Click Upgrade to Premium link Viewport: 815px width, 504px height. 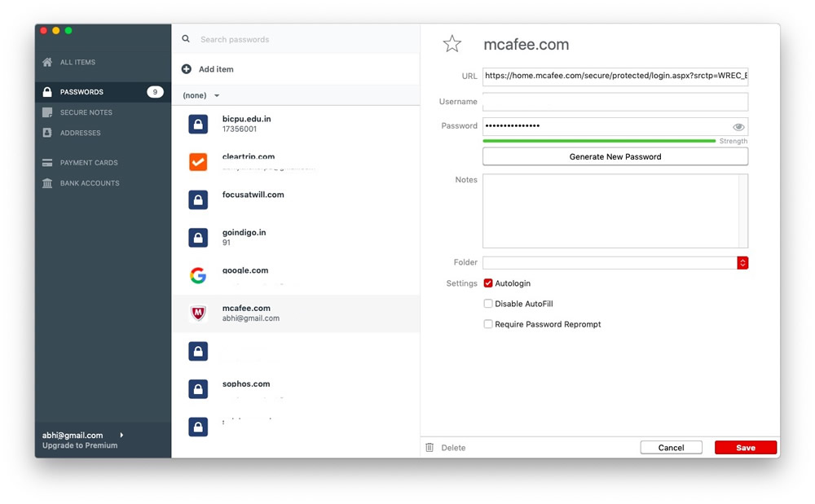pyautogui.click(x=80, y=445)
